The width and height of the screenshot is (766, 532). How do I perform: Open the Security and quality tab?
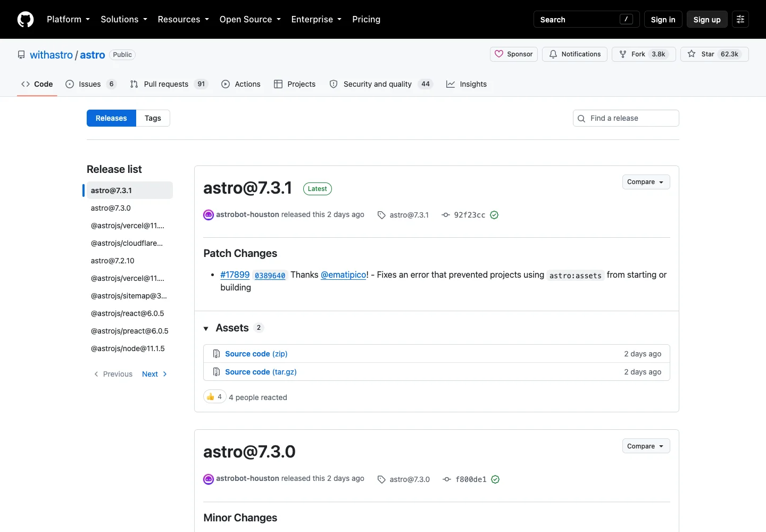pyautogui.click(x=381, y=84)
